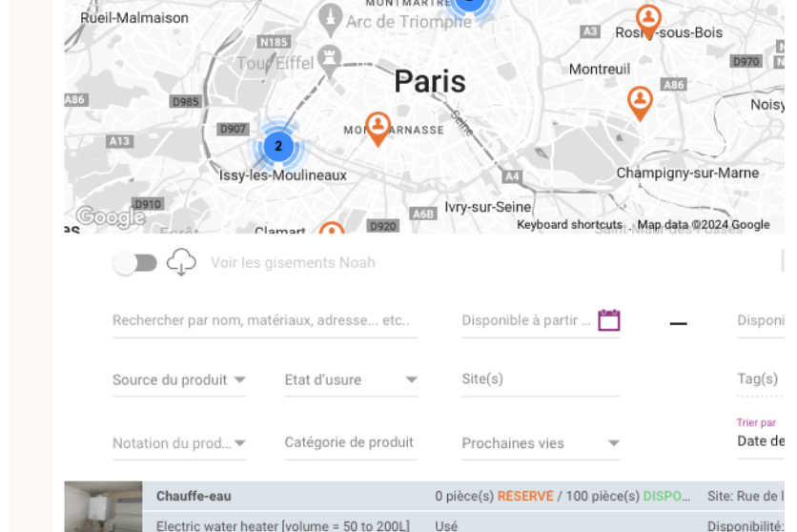797x532 pixels.
Task: Open the Chauffe-eau product thumbnail
Action: coord(103,506)
